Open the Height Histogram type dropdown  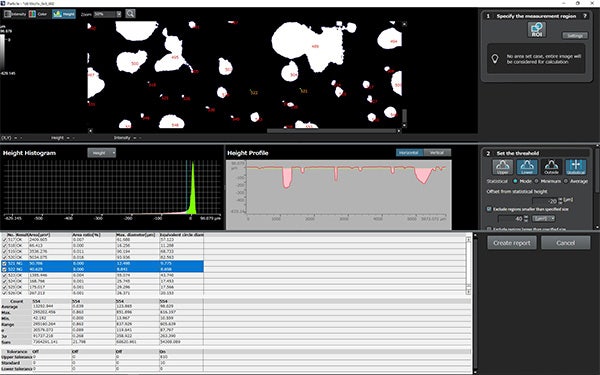(x=101, y=153)
